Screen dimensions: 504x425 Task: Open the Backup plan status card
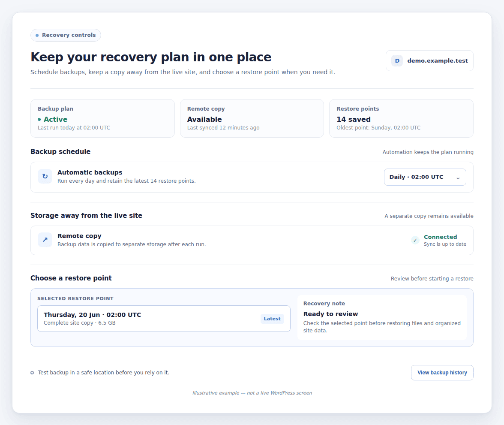click(102, 118)
